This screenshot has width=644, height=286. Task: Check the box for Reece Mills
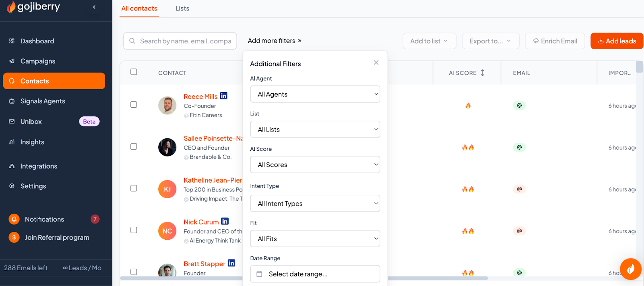click(x=134, y=105)
